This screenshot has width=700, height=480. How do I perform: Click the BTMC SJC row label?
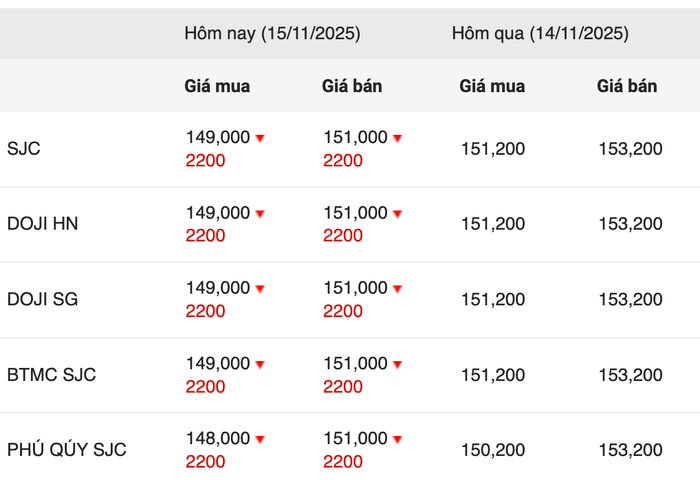[51, 375]
